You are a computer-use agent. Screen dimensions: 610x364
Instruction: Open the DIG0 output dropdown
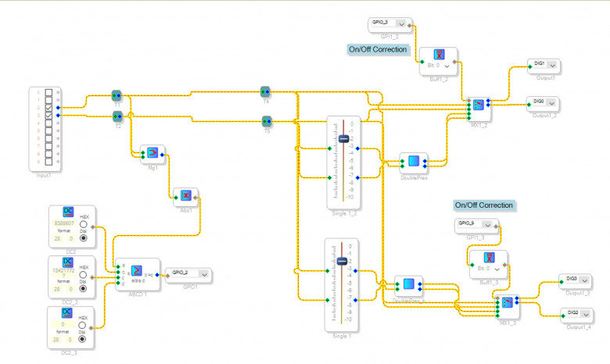coord(551,103)
